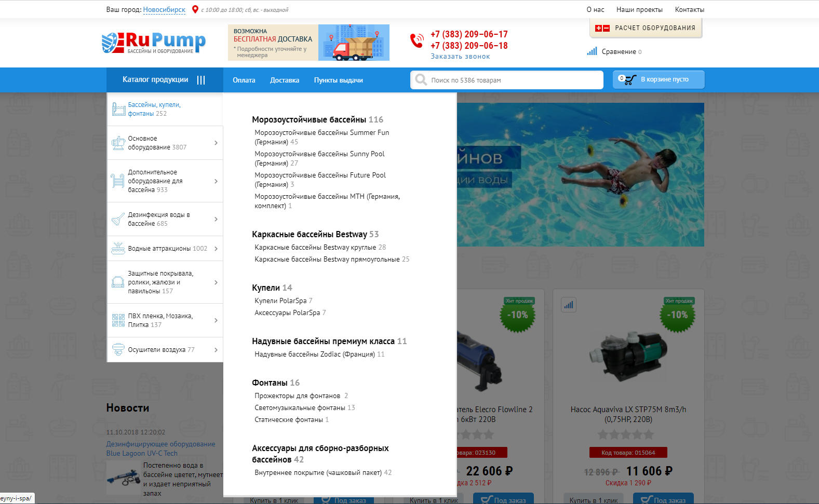Open О нас page
819x504 pixels.
596,9
